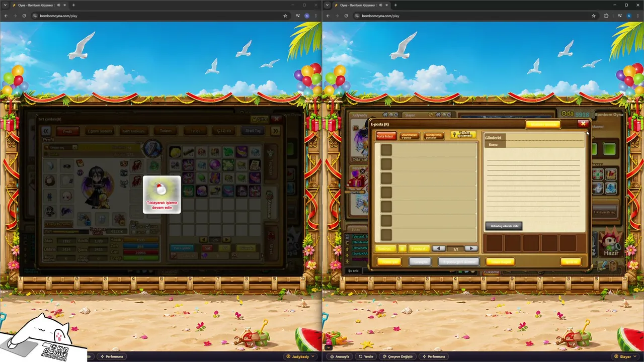Open new tab in left browser

[73, 5]
